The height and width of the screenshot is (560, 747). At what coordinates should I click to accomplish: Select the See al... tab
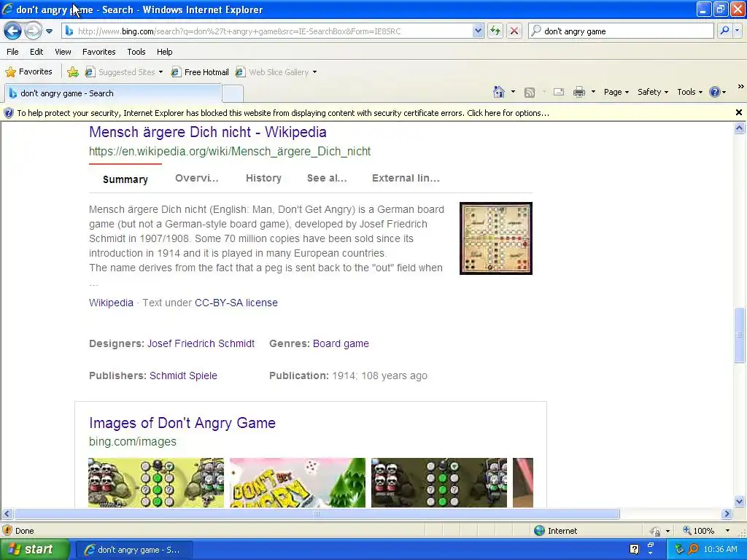[x=327, y=178]
